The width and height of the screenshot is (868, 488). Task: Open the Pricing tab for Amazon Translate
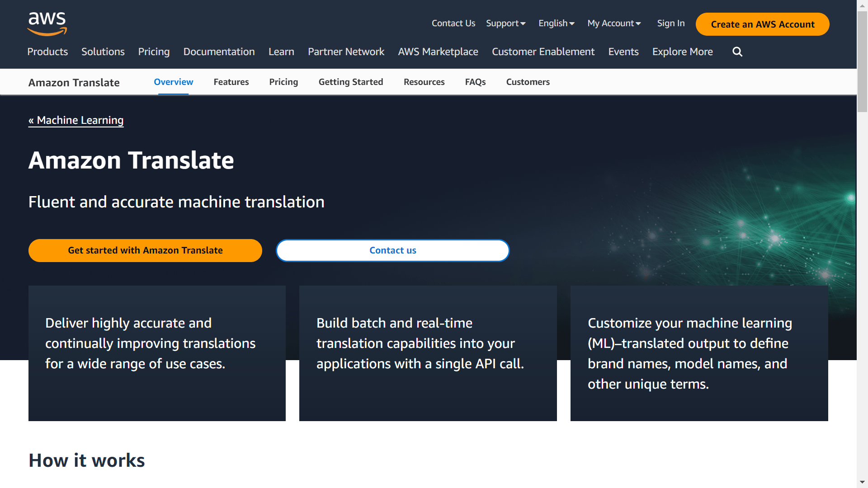coord(283,82)
